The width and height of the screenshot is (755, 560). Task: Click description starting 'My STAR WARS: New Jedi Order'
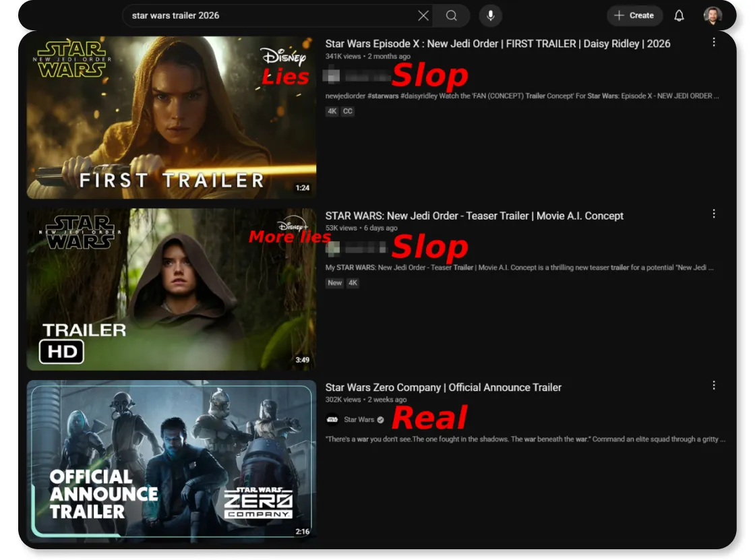tap(520, 268)
